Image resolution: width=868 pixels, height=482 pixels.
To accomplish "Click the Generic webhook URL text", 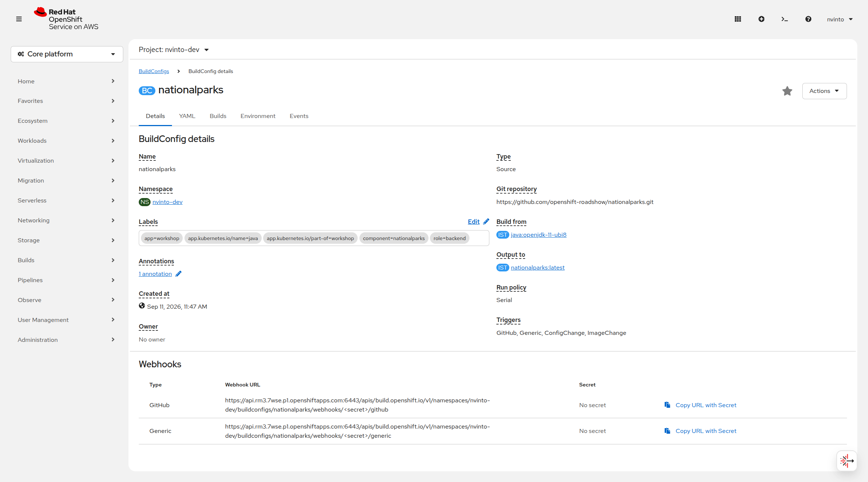I will [357, 431].
